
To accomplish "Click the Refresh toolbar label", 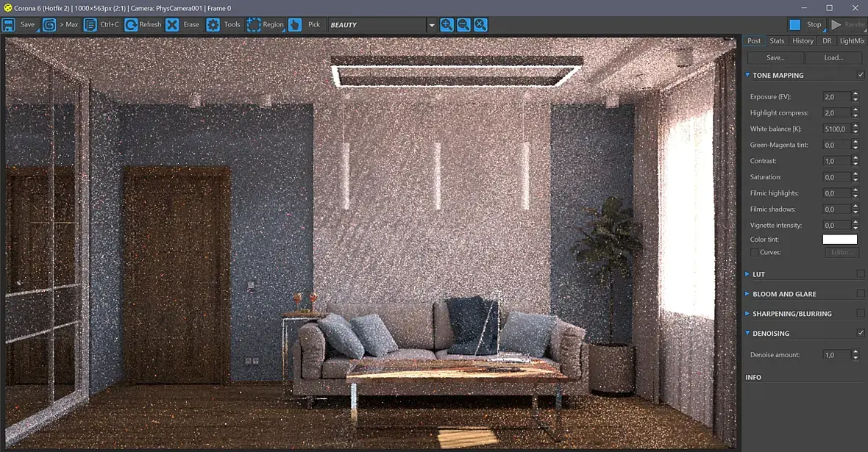I will 151,25.
